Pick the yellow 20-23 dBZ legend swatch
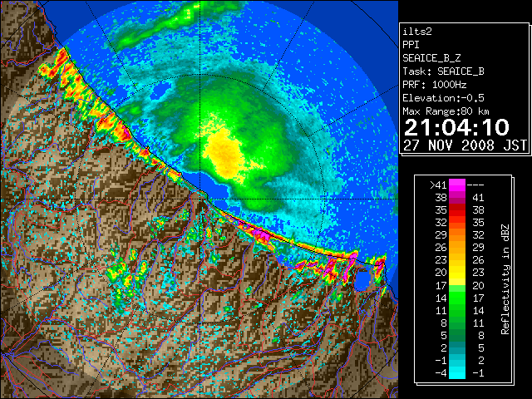Image resolution: width=532 pixels, height=399 pixels. click(457, 273)
